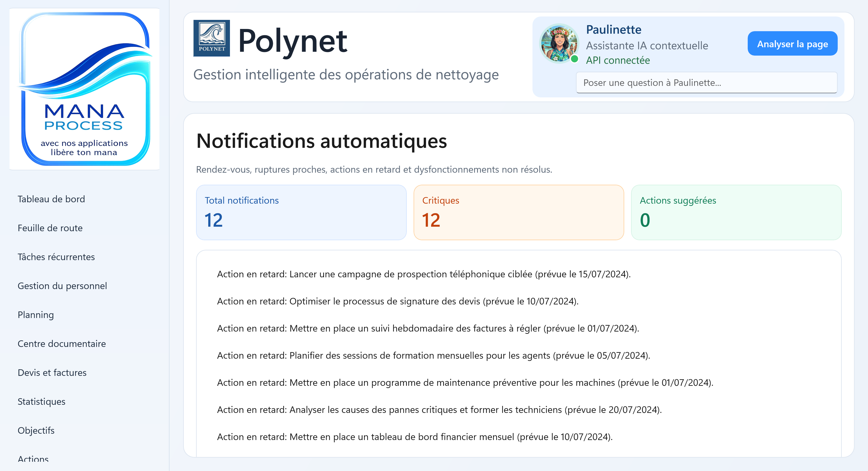Click the Actions suggérées card
Screen dimensions: 868x471
736,212
